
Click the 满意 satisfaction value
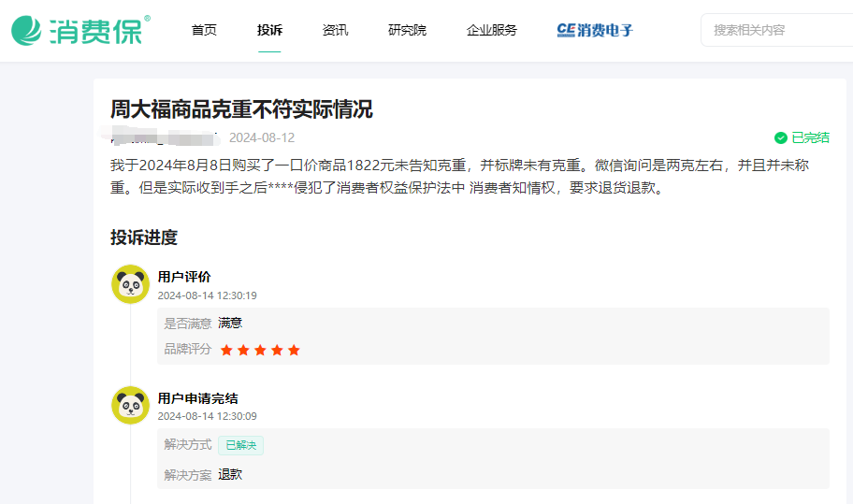point(230,323)
